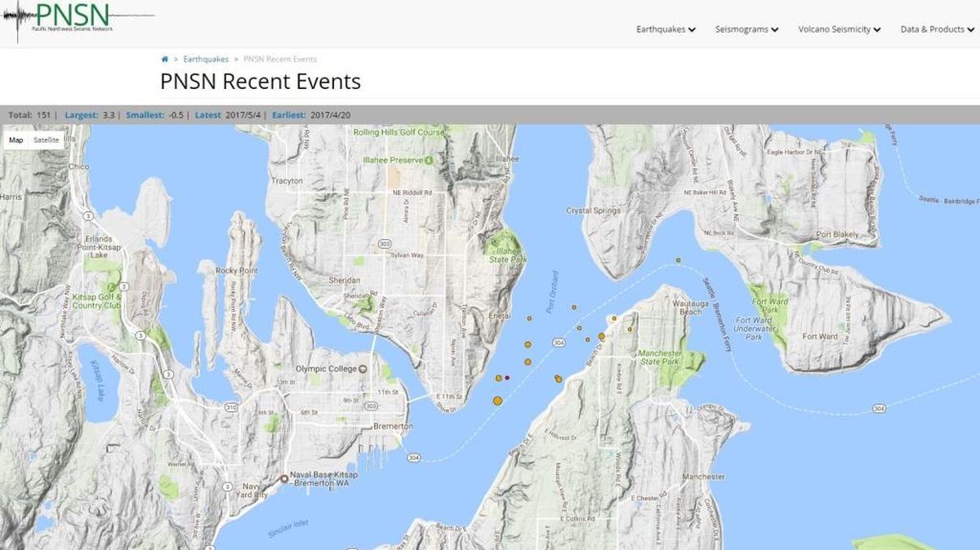Switch to Satellite view
This screenshot has height=550, width=980.
[45, 140]
